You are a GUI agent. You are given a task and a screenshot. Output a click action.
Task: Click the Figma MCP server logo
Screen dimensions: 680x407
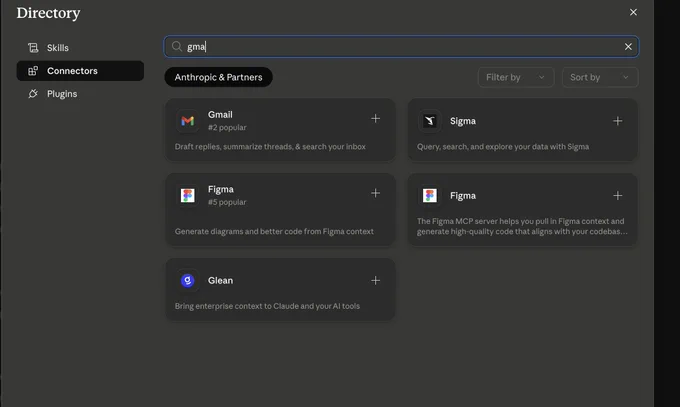click(x=430, y=195)
